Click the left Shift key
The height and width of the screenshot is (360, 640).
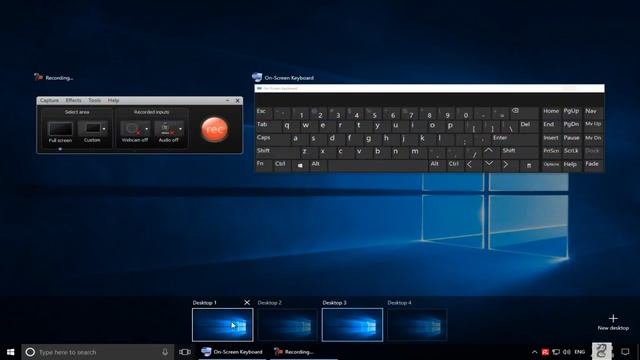277,152
